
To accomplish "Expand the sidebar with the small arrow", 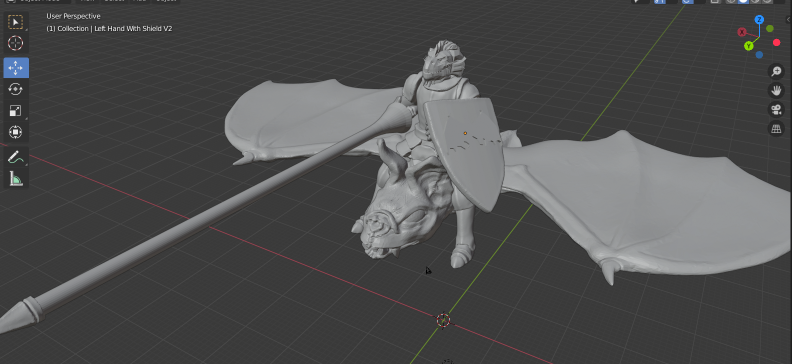I will click(x=789, y=20).
